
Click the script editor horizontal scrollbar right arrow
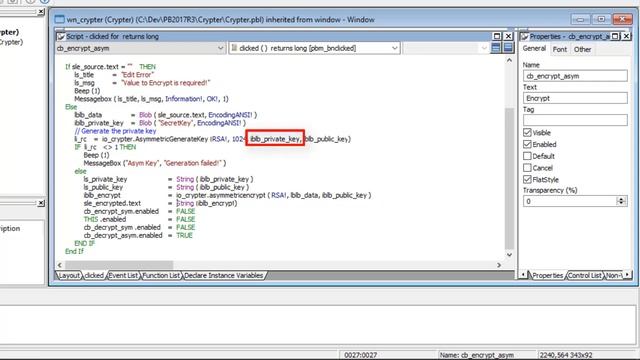pos(499,265)
